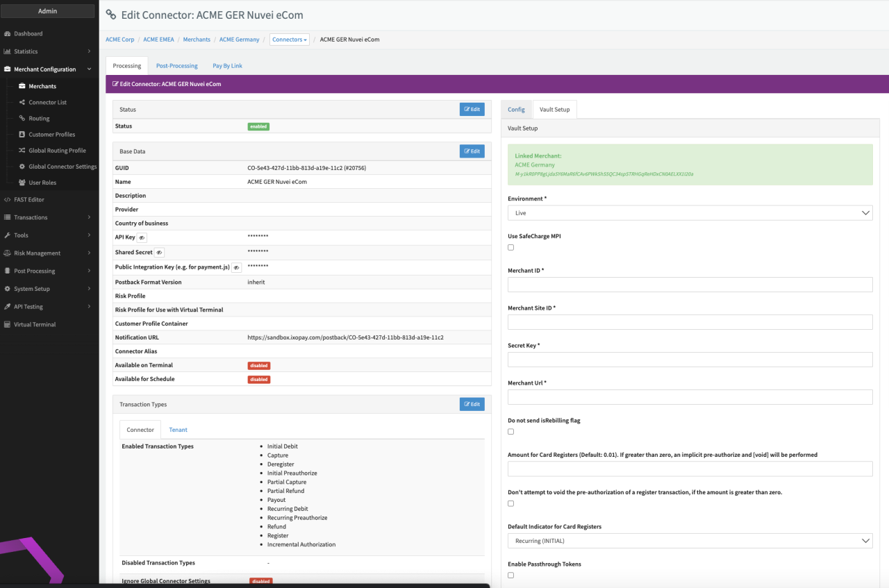Open the Connectors breadcrumb dropdown
This screenshot has height=588, width=889.
[x=289, y=40]
